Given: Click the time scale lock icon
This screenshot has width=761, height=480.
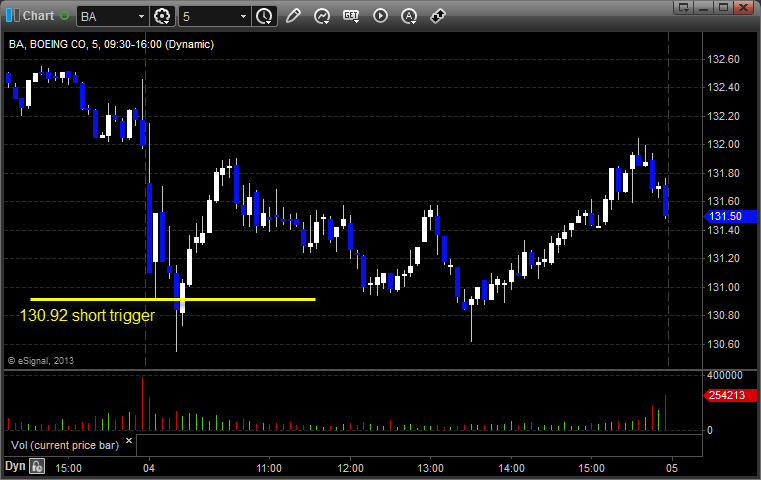Looking at the screenshot, I should [37, 467].
